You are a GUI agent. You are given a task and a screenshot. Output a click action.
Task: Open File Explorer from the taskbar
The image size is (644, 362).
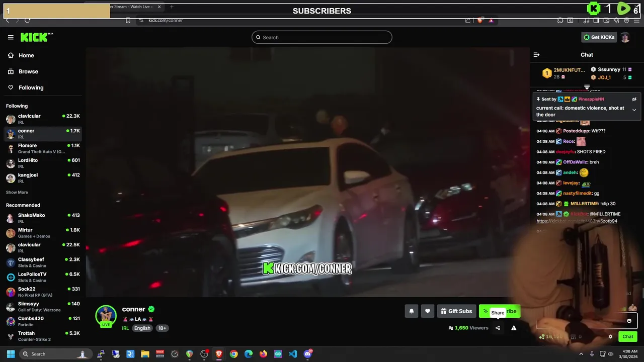pos(145,354)
